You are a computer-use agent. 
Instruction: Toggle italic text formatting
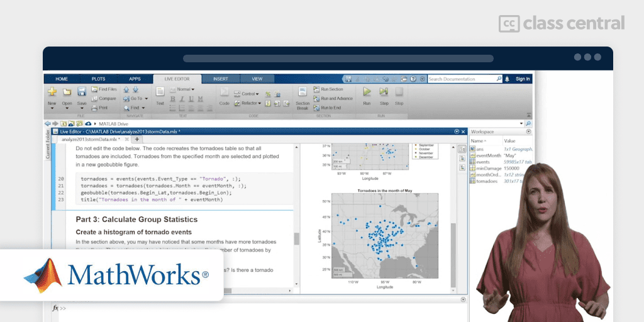pyautogui.click(x=182, y=99)
